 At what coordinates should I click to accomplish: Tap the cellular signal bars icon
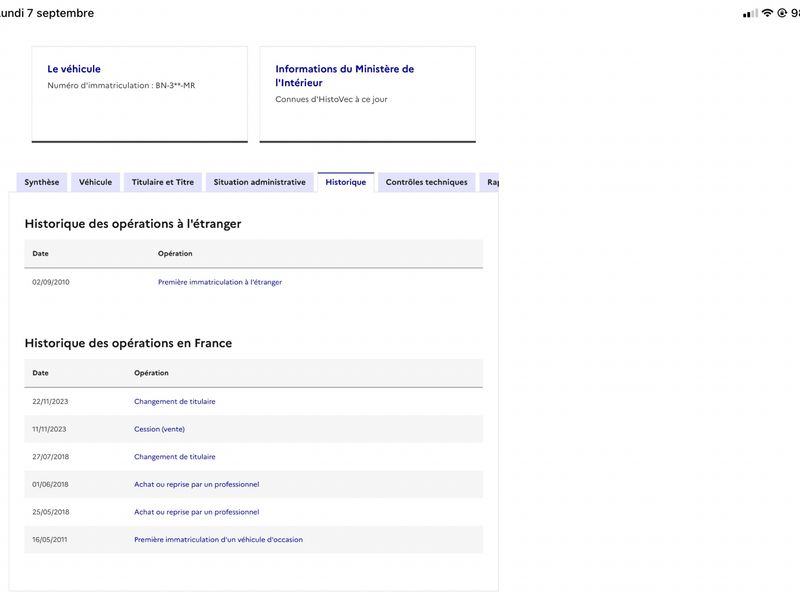click(x=750, y=14)
